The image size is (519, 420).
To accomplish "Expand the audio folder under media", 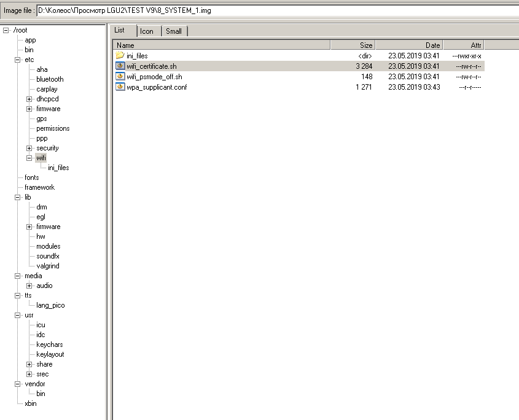I will pos(29,286).
